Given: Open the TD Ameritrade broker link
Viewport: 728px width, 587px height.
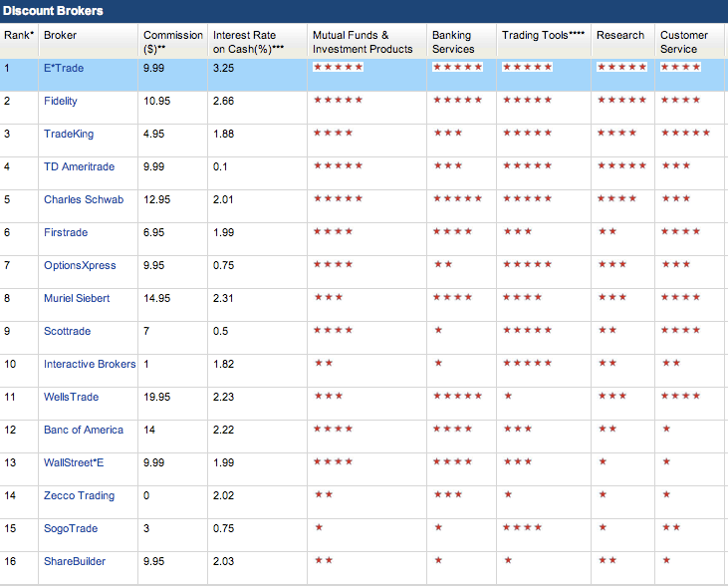Looking at the screenshot, I should [x=79, y=166].
